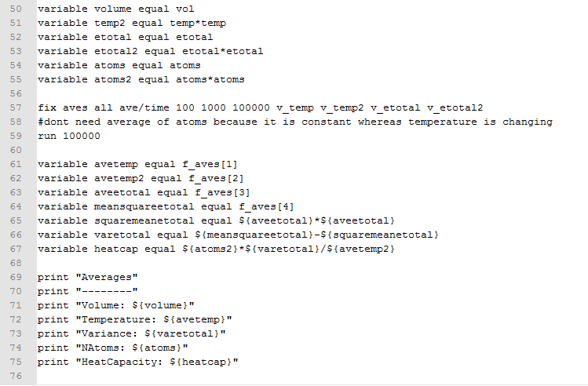Click line number 57 in the gutter
Image resolution: width=588 pixels, height=386 pixels.
pyautogui.click(x=14, y=107)
